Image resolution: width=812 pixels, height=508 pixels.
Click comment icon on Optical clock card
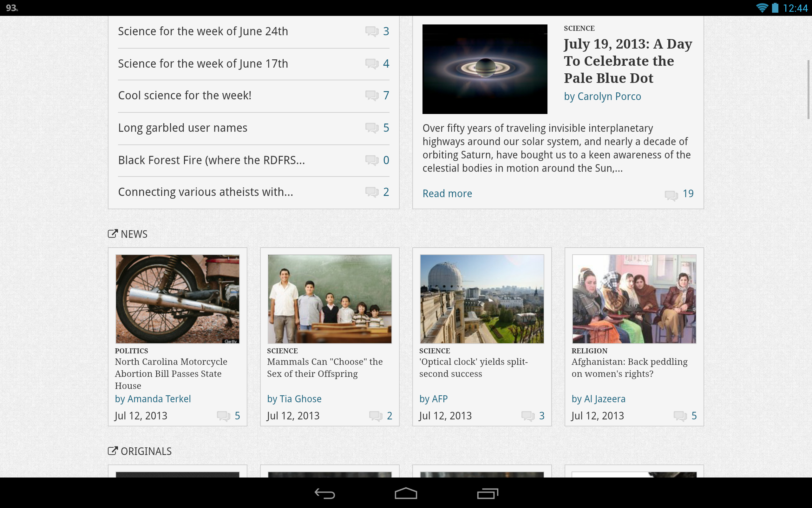pos(528,416)
